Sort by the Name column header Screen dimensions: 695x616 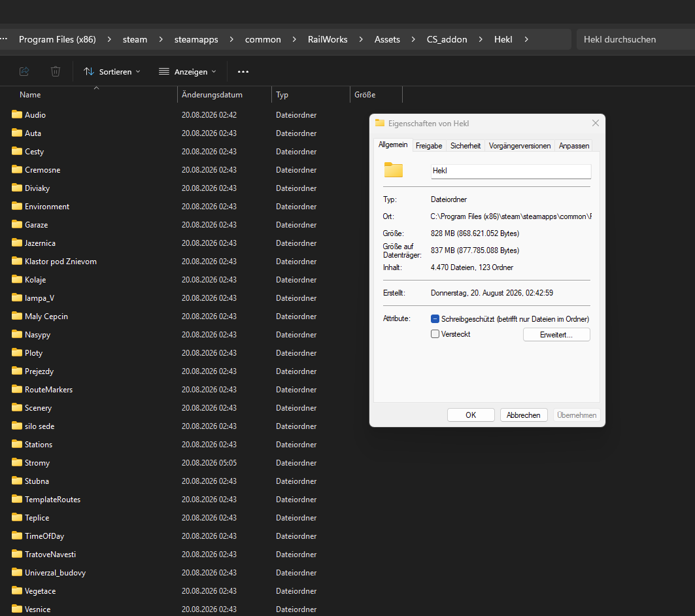[x=30, y=94]
